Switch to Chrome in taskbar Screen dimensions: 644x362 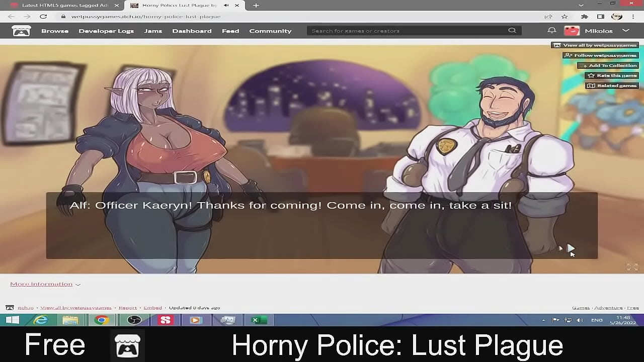pyautogui.click(x=101, y=320)
